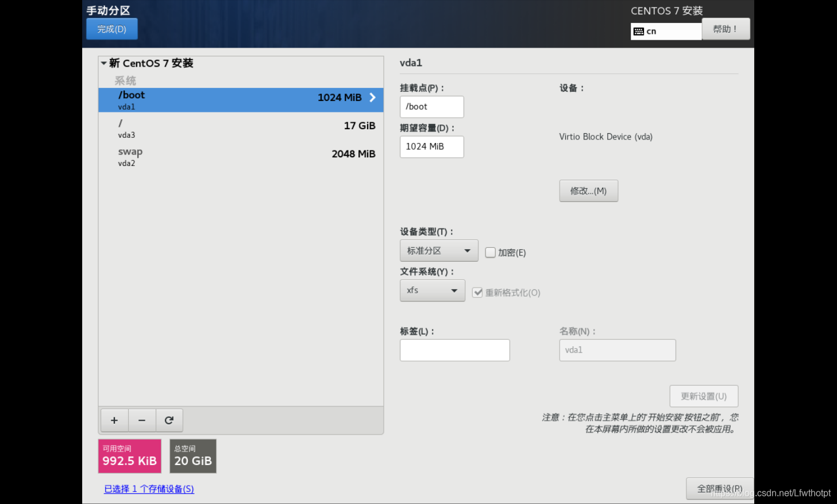Click the 更新设置(U) update settings button
The width and height of the screenshot is (837, 504).
[704, 396]
